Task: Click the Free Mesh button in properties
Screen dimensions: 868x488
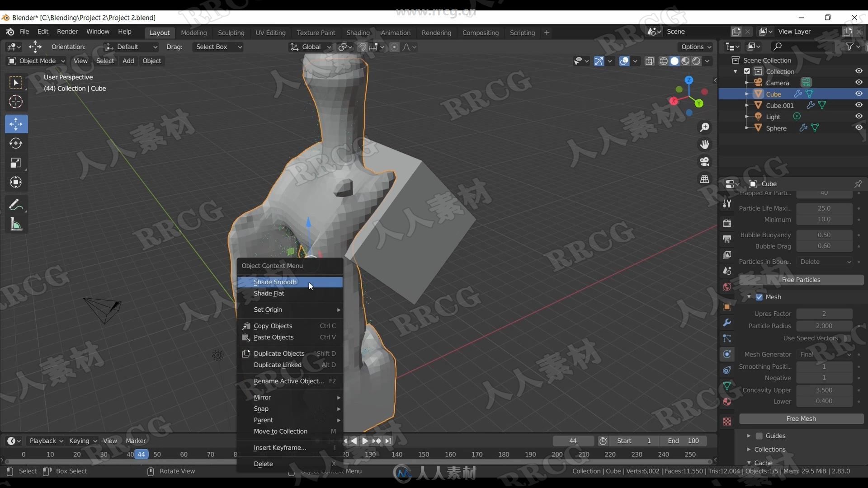Action: click(801, 418)
